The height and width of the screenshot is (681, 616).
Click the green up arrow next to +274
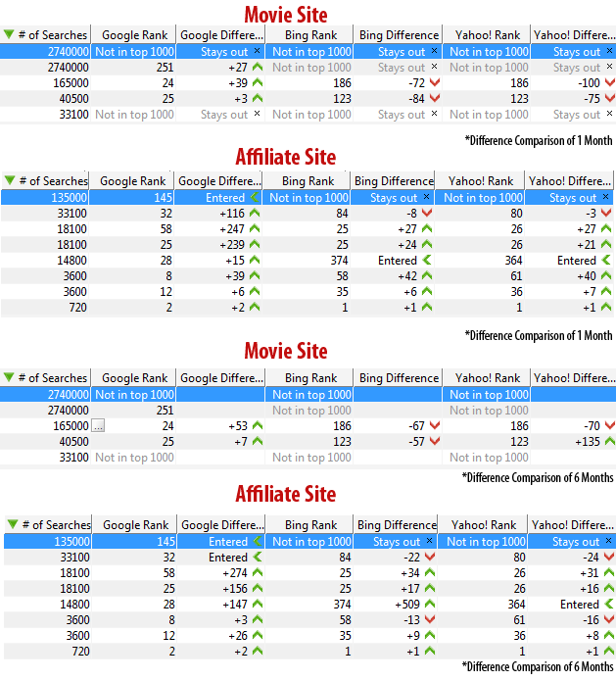(258, 572)
